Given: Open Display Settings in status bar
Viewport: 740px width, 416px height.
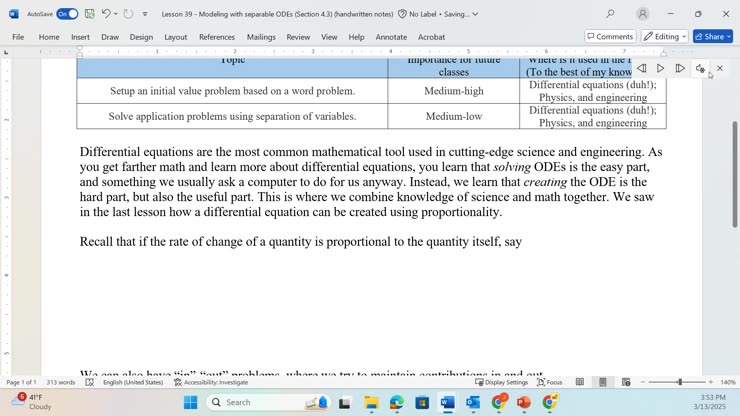Looking at the screenshot, I should pos(501,382).
